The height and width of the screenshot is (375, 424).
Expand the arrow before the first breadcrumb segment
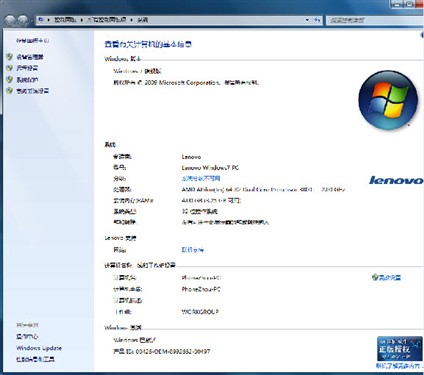(x=48, y=20)
